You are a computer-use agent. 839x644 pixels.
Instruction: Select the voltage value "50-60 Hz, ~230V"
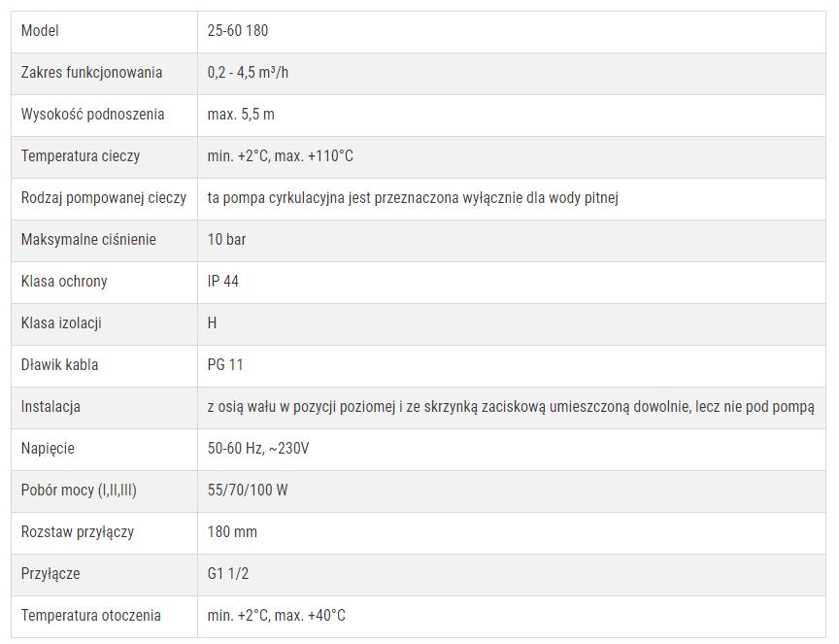tap(258, 449)
